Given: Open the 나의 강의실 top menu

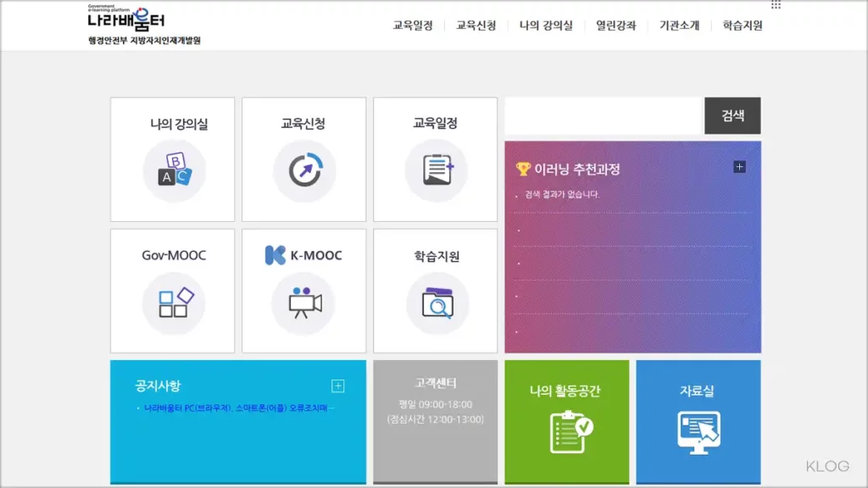Looking at the screenshot, I should (x=546, y=25).
